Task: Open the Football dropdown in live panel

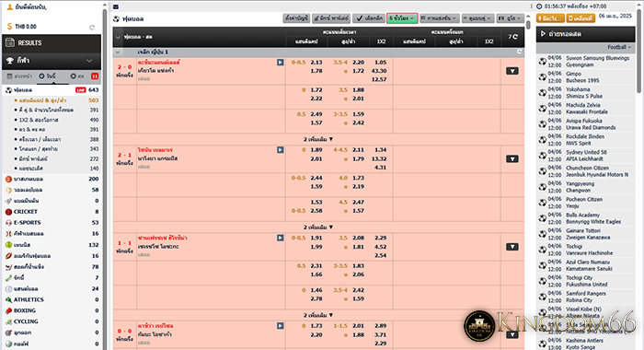Action: [619, 47]
